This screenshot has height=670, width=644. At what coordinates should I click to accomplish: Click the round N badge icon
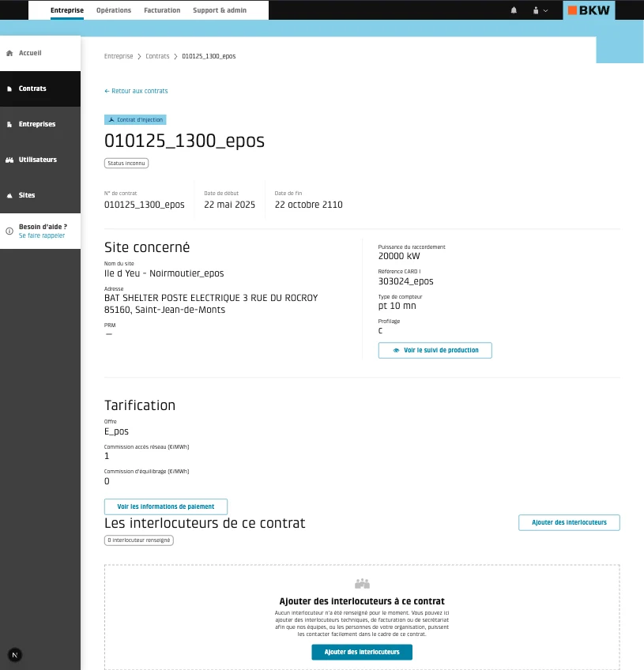point(15,655)
